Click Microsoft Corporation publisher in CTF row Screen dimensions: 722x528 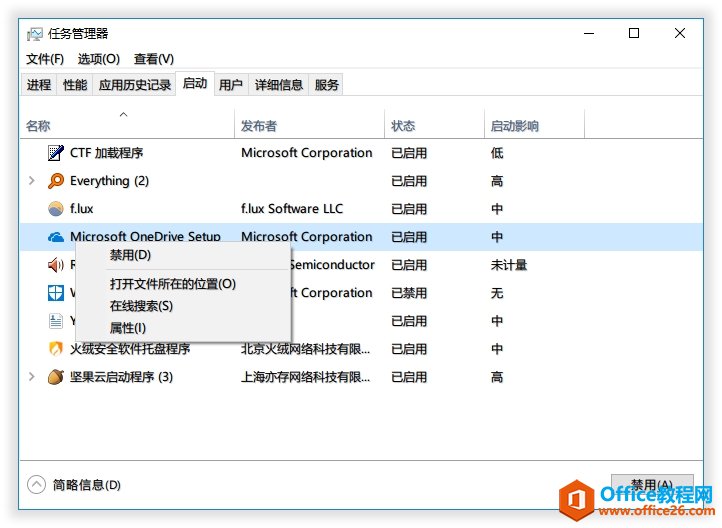[307, 152]
